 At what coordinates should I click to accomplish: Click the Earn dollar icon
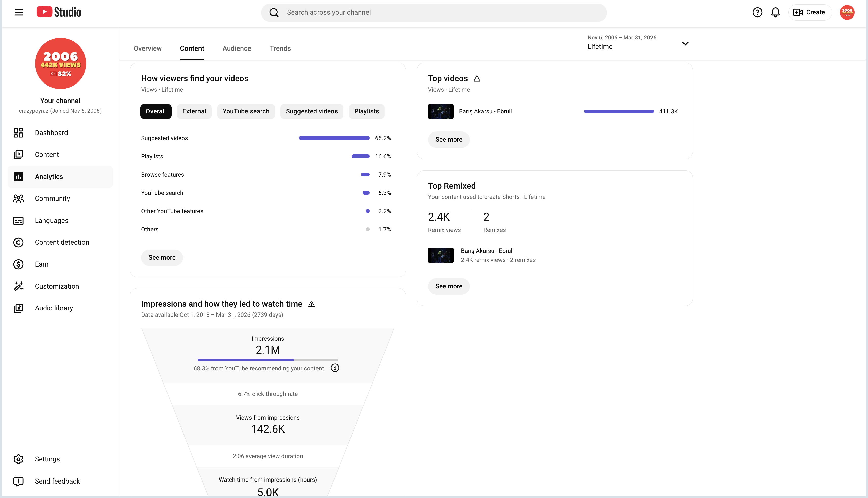pos(19,264)
